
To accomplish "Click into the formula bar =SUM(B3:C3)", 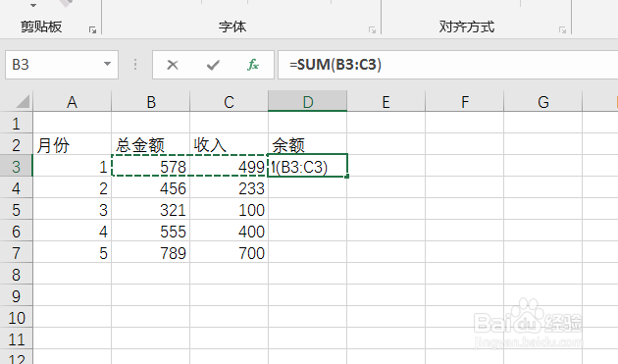I will 447,65.
